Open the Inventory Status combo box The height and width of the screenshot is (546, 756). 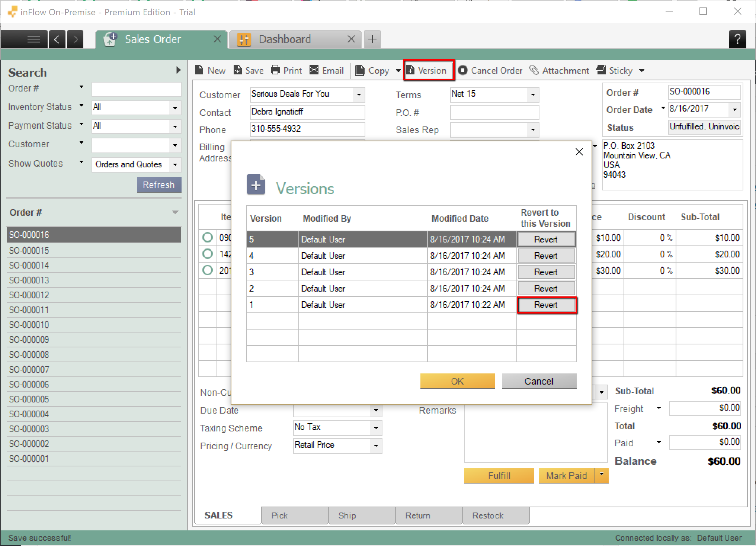pos(136,107)
